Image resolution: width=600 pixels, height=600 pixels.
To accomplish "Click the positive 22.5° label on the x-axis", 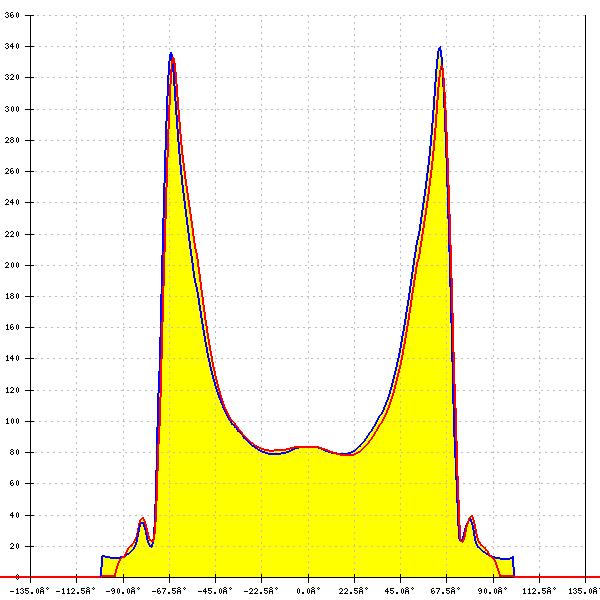I will point(354,591).
